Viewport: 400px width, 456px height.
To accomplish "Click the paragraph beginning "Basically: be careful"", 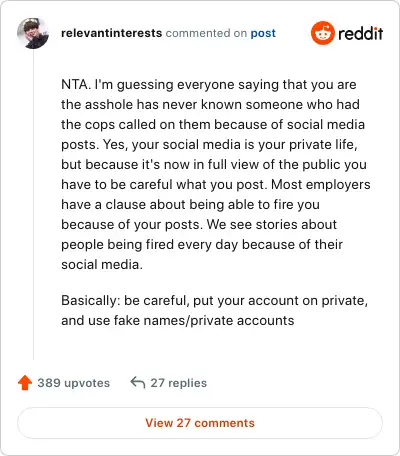I will coord(215,310).
